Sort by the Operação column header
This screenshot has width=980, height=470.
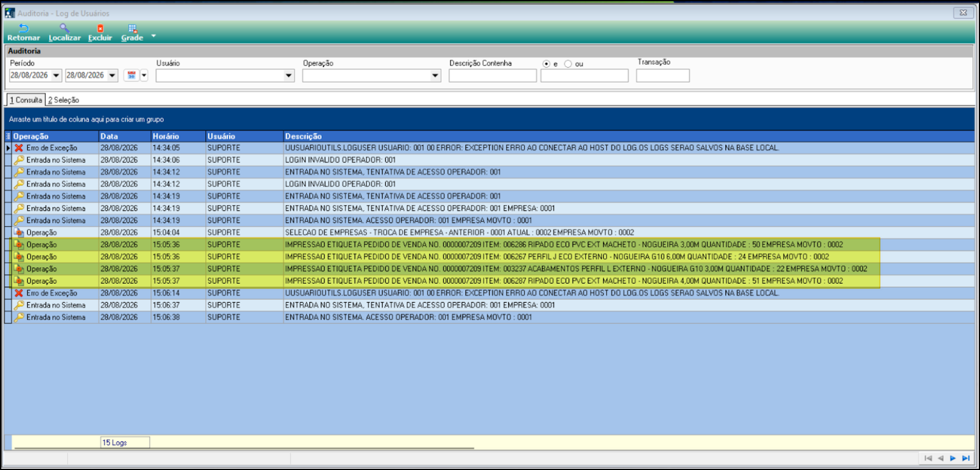click(55, 136)
